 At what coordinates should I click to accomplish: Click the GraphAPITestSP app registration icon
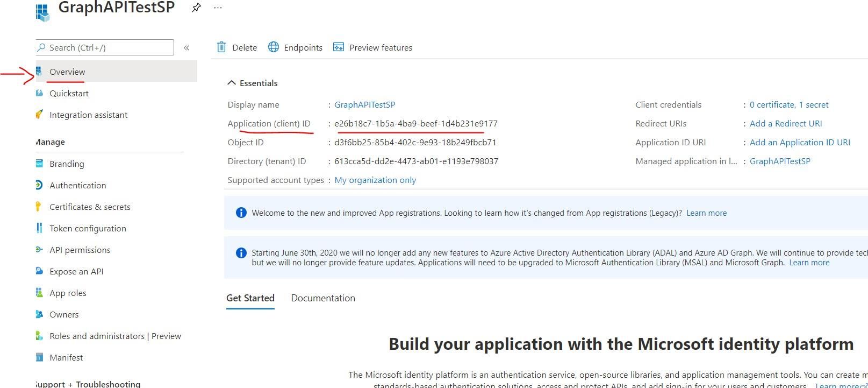click(x=42, y=12)
